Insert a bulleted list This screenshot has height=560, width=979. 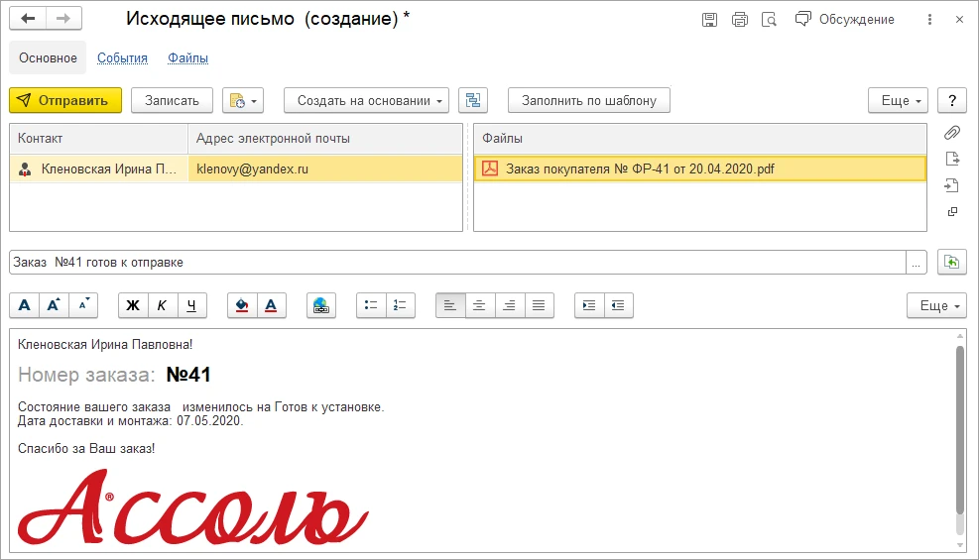pyautogui.click(x=371, y=305)
